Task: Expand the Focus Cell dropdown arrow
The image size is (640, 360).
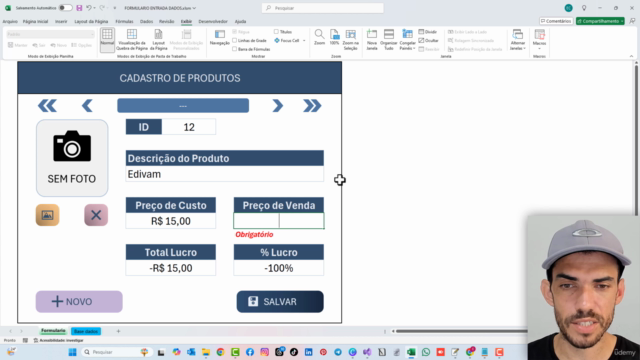Action: (304, 40)
